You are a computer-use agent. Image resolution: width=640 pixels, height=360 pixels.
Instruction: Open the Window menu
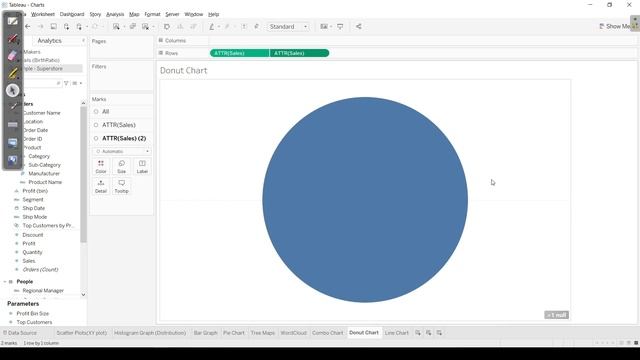point(193,14)
